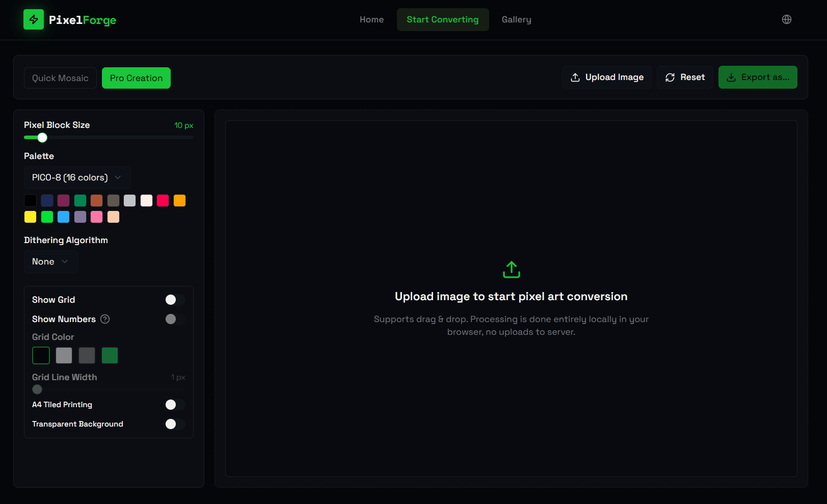827x504 pixels.
Task: Click the 'Supports drag & drop' description text
Action: (511, 326)
